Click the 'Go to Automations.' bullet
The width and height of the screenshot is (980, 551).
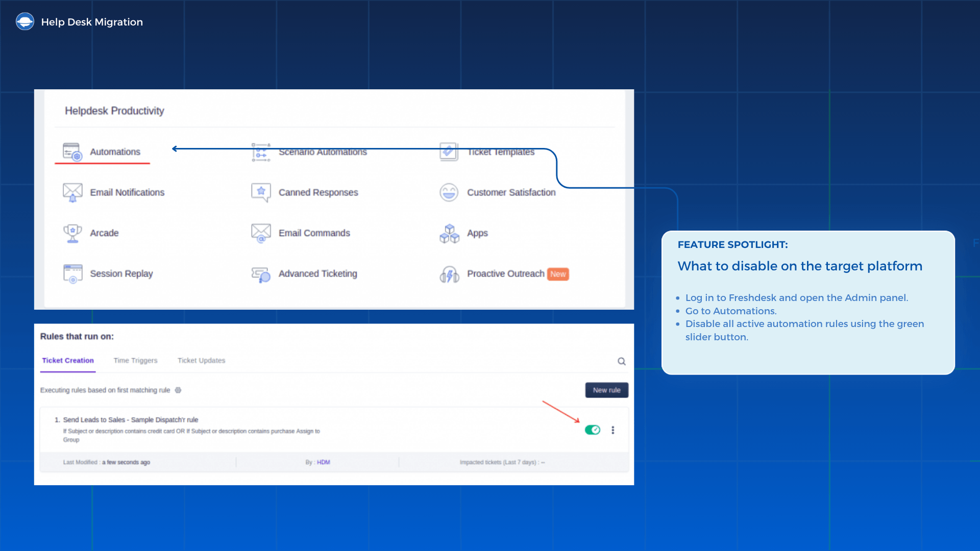[730, 311]
